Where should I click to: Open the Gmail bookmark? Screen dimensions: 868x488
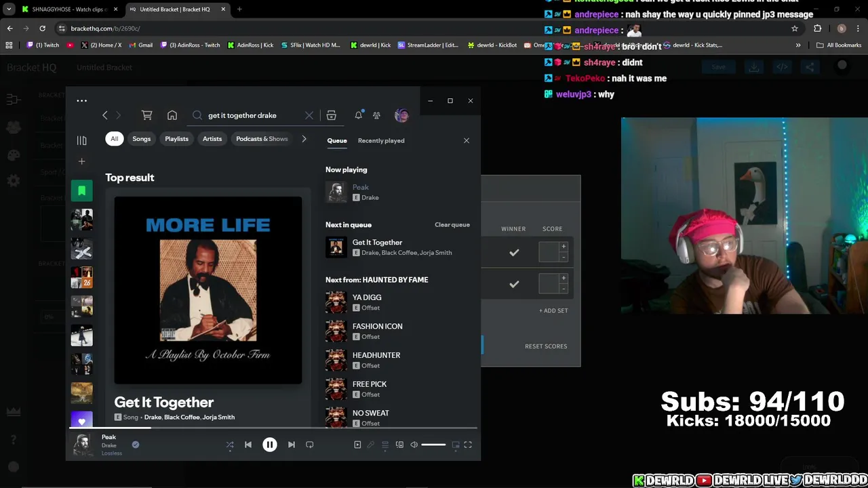[x=140, y=45]
